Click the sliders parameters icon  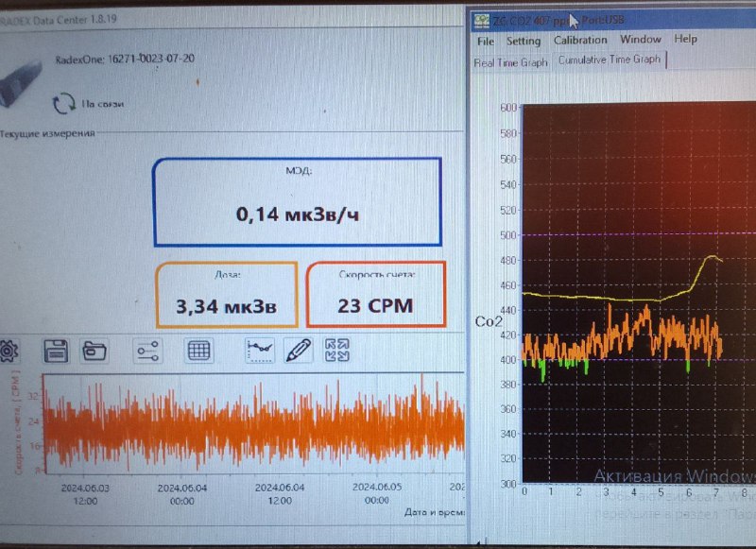click(x=147, y=351)
